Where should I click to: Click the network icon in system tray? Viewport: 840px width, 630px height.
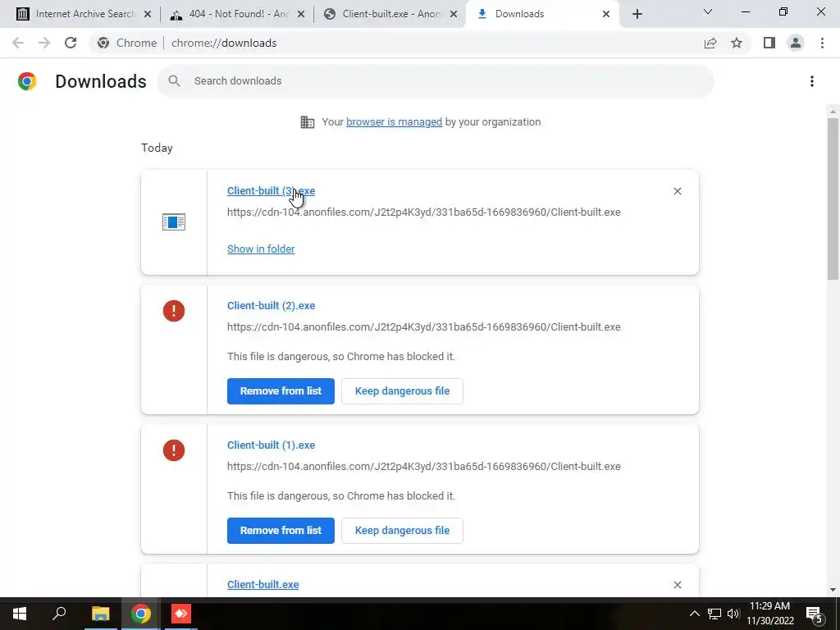714,614
